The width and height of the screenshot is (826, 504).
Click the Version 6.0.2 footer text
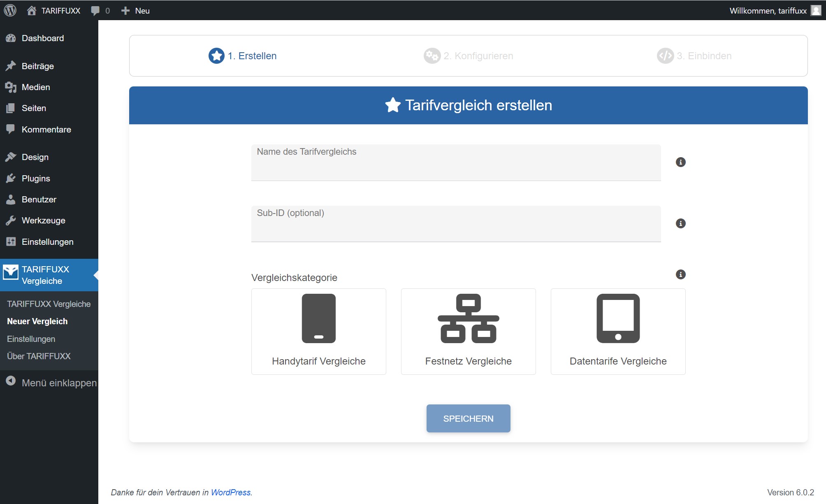(x=791, y=492)
